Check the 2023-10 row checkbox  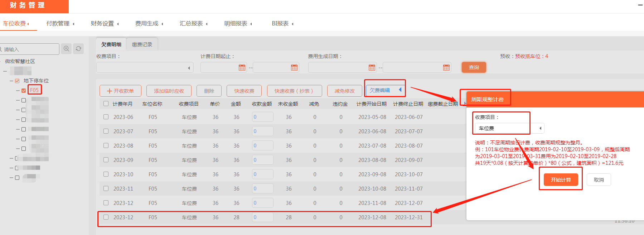pos(106,174)
